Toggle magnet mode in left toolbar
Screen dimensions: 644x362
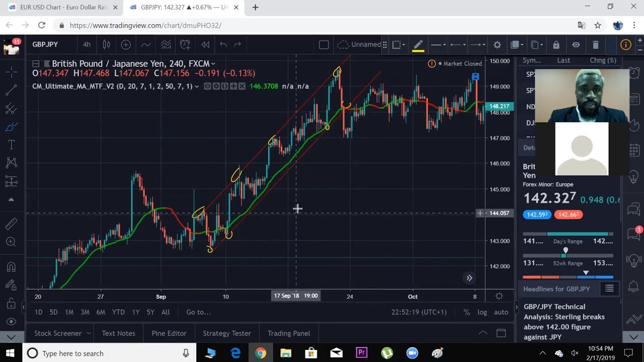(11, 266)
